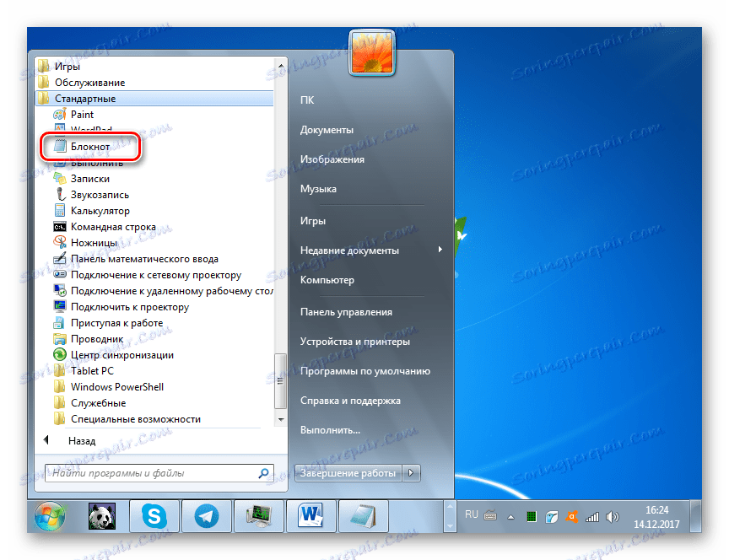Open Справка и поддержка
The height and width of the screenshot is (560, 729).
tap(350, 401)
